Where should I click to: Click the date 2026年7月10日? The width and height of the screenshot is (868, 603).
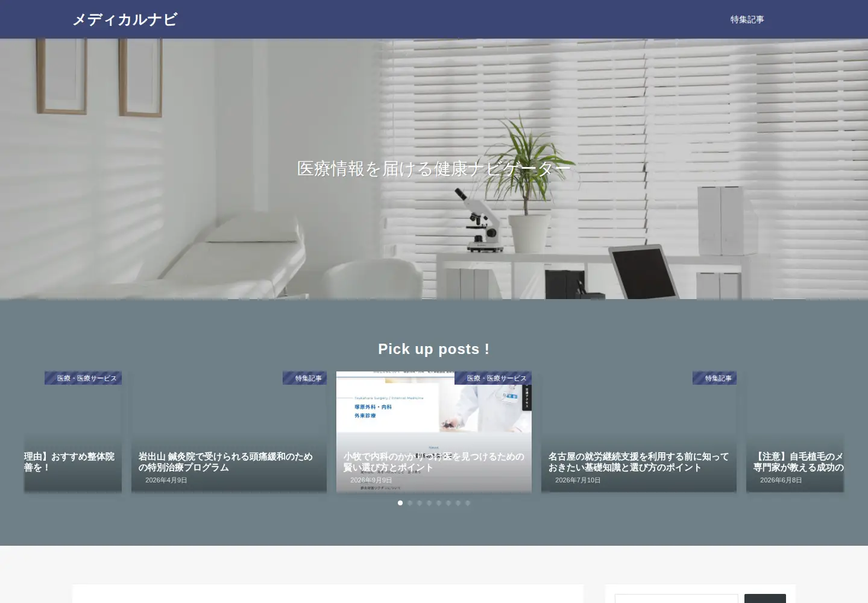[x=578, y=481]
